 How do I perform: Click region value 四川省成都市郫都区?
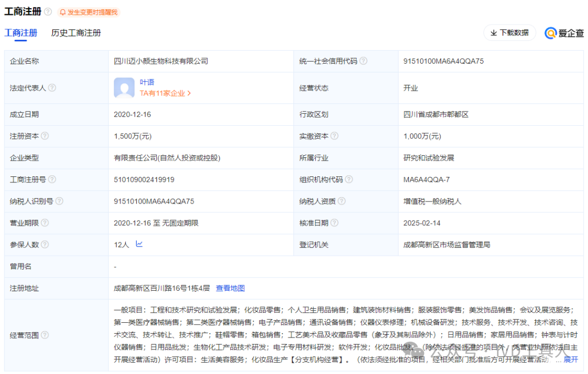[436, 114]
